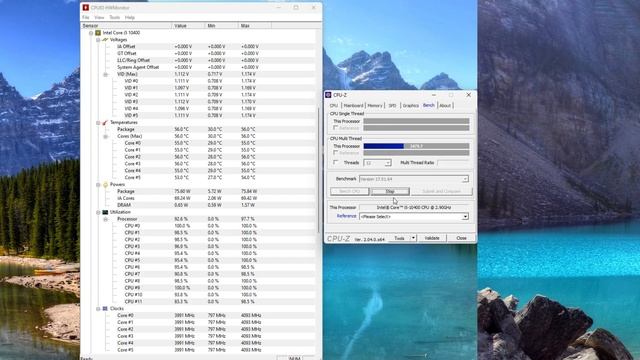Click the Multi Thread This Processor progress bar
The image size is (640, 360).
[416, 146]
